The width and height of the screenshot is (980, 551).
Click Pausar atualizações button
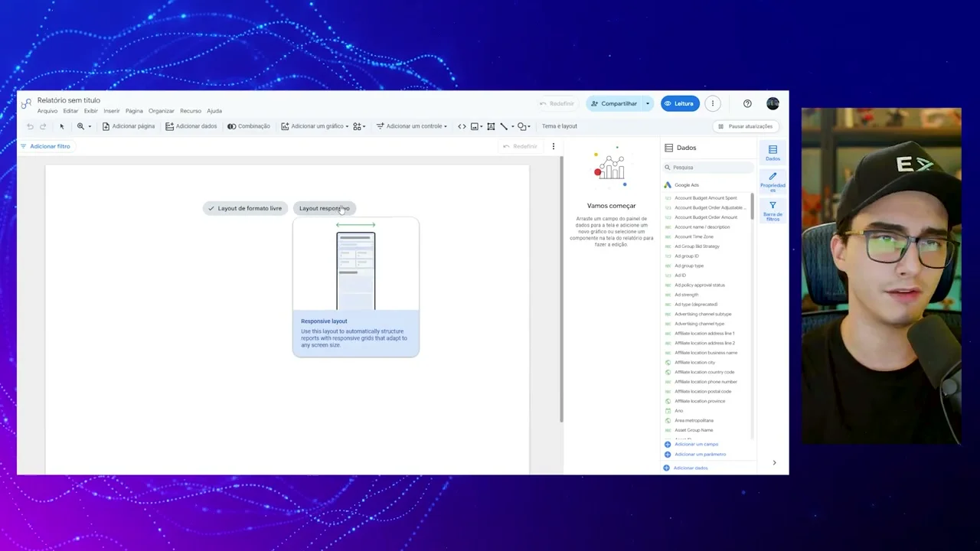(746, 126)
